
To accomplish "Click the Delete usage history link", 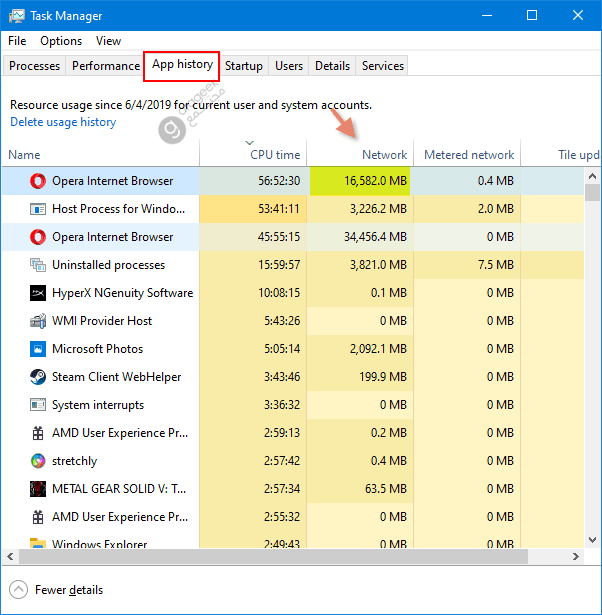I will point(63,122).
